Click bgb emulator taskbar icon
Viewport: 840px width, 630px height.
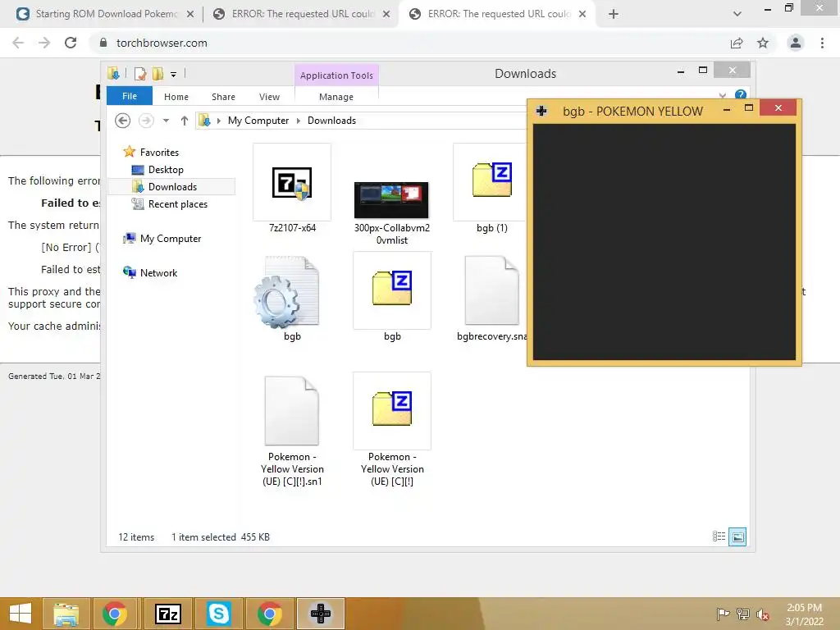(x=321, y=614)
